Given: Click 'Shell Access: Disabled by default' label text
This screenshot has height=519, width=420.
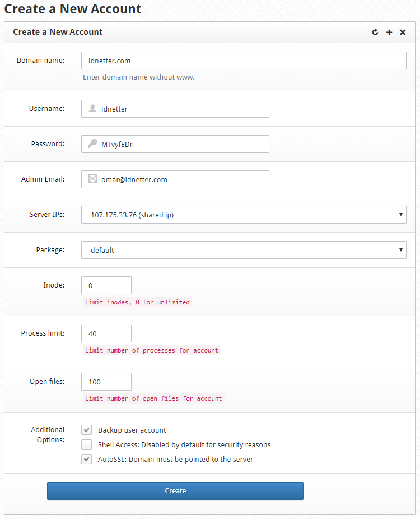Looking at the screenshot, I should [x=184, y=445].
